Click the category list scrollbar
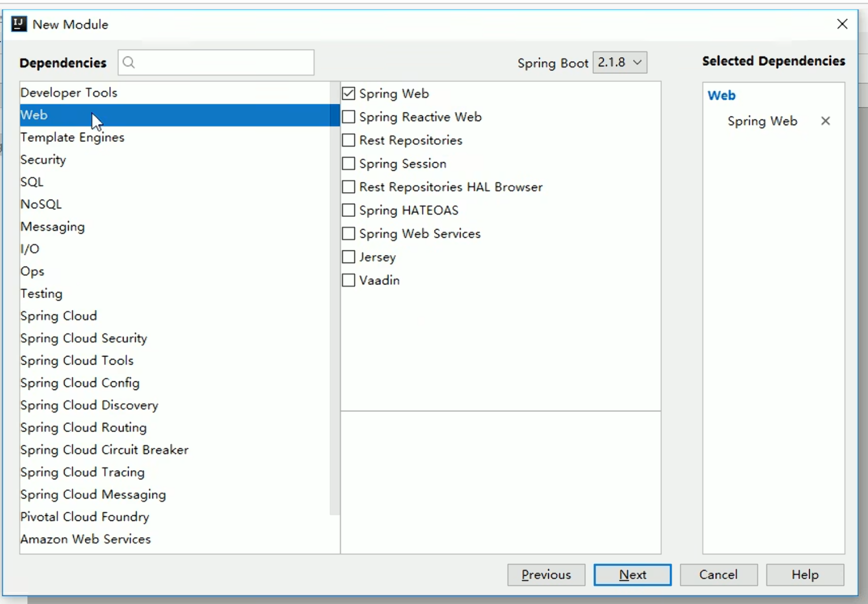868x604 pixels. click(x=335, y=297)
